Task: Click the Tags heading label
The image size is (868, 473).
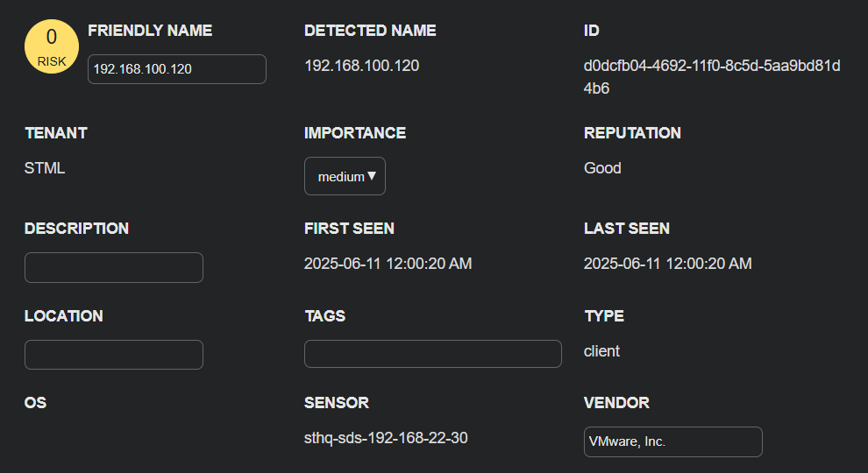Action: [x=324, y=316]
